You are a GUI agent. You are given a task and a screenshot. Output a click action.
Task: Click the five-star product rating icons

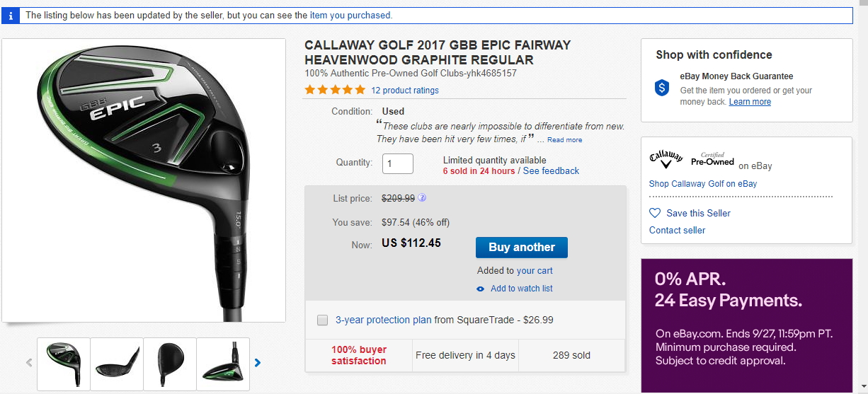coord(335,90)
